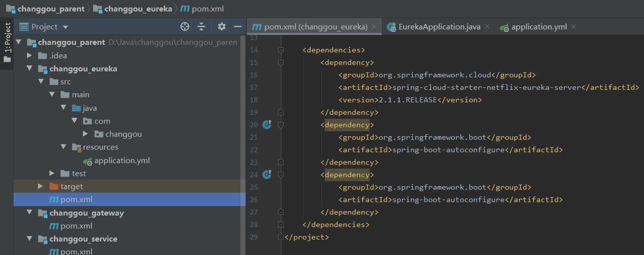The height and width of the screenshot is (255, 644).
Task: Expand the .idea folder
Action: (x=30, y=55)
